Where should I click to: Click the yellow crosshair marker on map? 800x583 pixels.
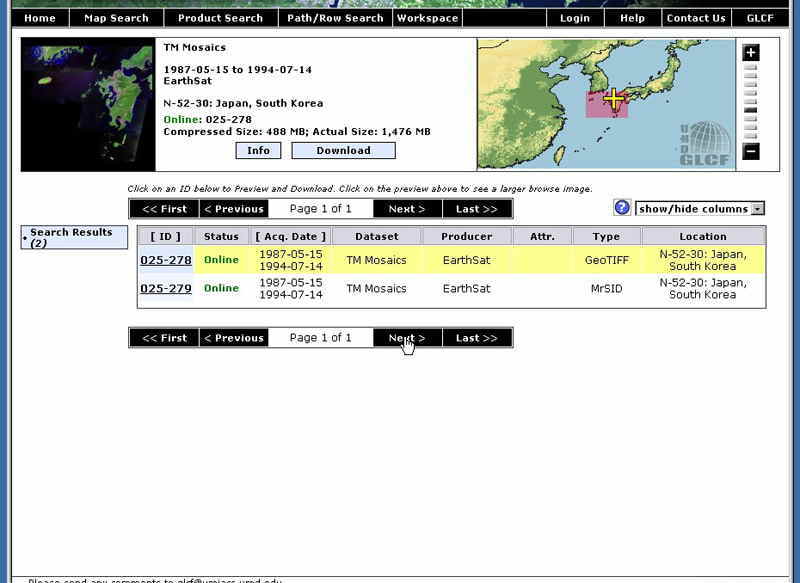pos(613,99)
